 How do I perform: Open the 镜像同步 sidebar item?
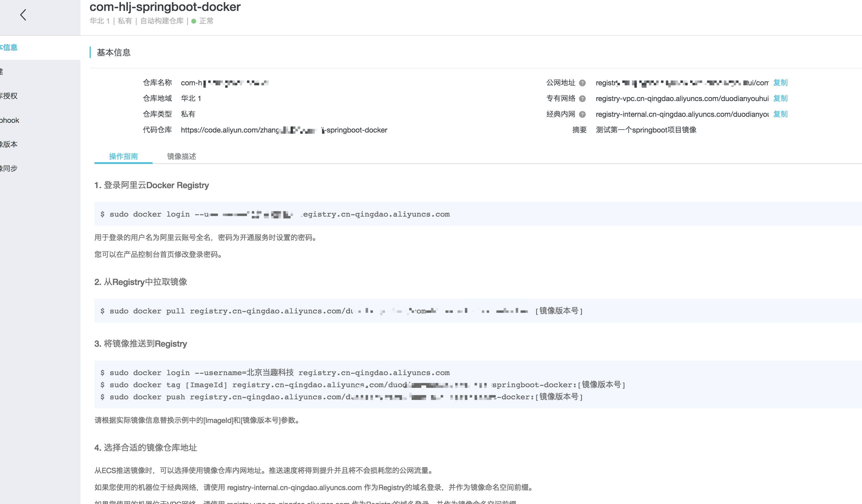[x=10, y=169]
